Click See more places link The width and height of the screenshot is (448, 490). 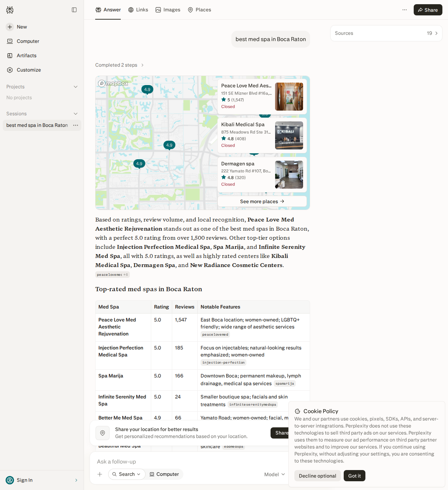[x=262, y=201]
